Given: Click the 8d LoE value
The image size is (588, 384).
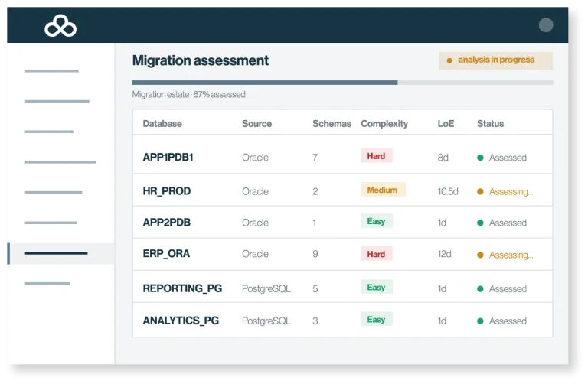Looking at the screenshot, I should click(443, 158).
